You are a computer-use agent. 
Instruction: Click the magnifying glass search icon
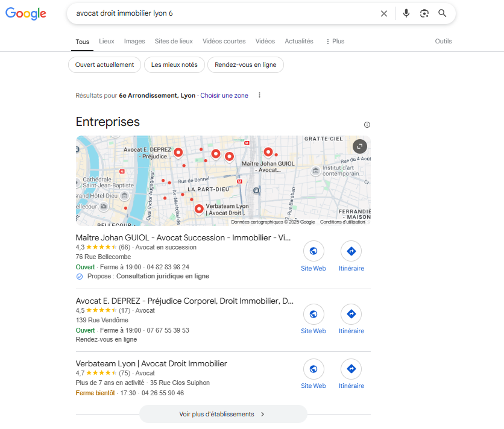pos(443,13)
